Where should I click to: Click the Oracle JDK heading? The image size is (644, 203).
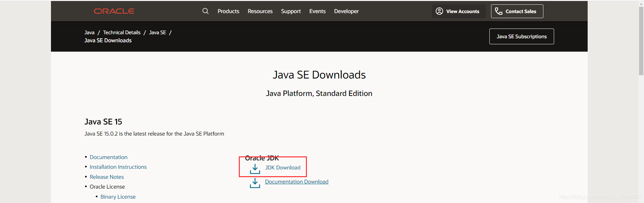coord(262,158)
